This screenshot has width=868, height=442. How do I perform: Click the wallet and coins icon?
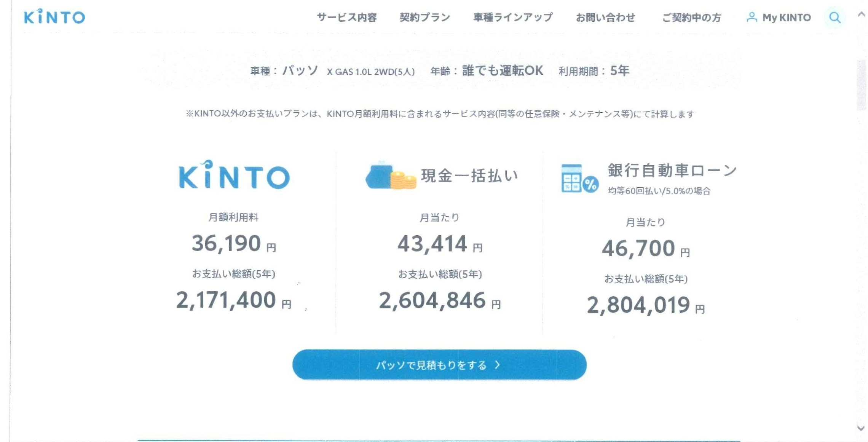[391, 176]
